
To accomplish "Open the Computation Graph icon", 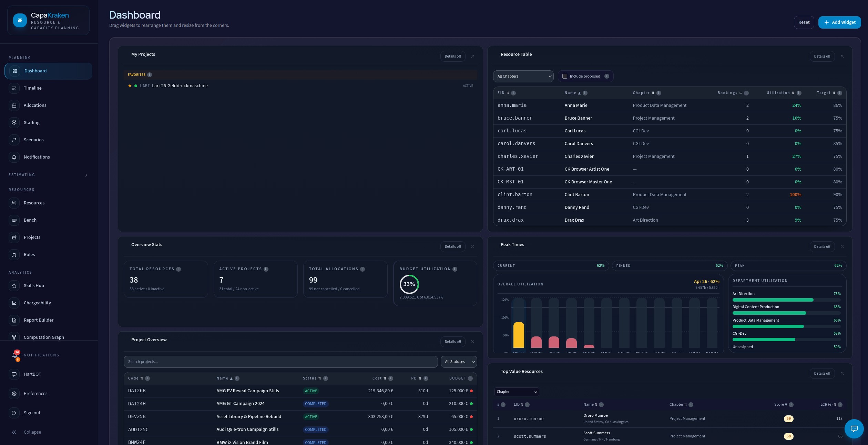I will point(14,337).
